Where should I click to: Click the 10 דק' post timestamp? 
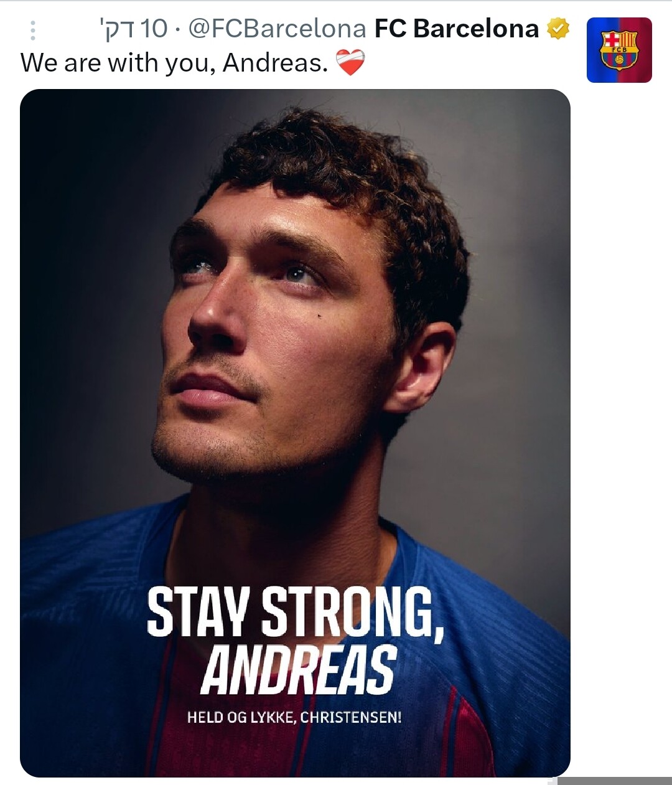pyautogui.click(x=134, y=29)
